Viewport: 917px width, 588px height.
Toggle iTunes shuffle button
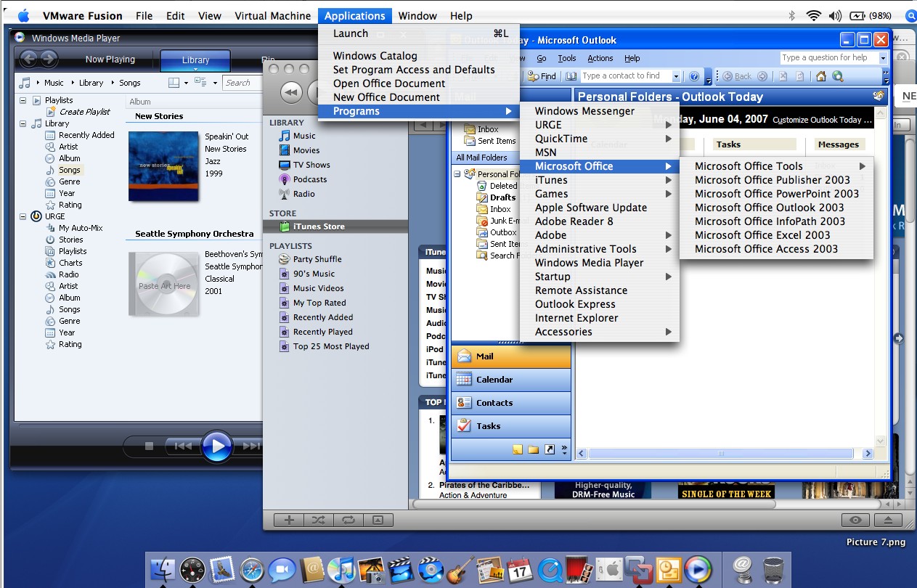pos(319,520)
